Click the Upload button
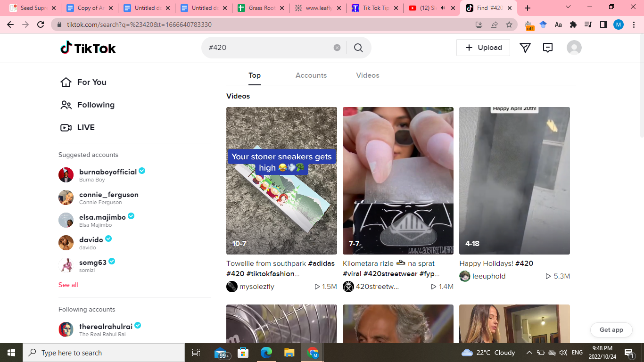This screenshot has width=644, height=362. point(483,48)
